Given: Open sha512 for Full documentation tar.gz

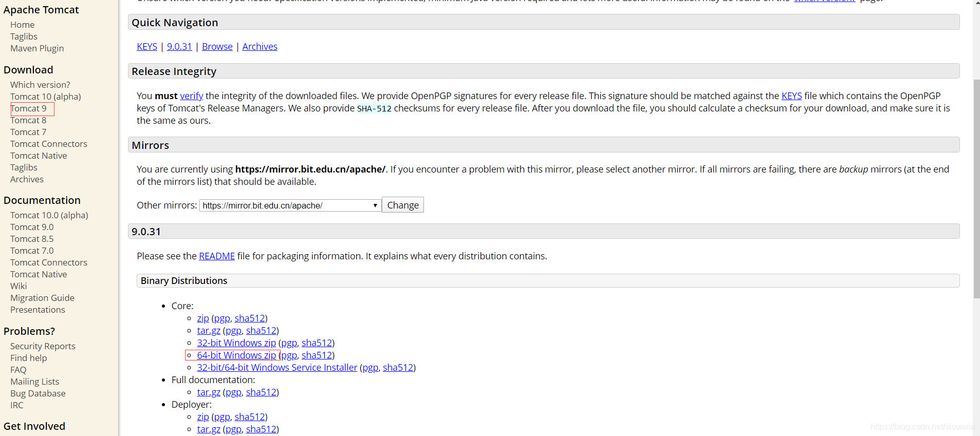Looking at the screenshot, I should click(x=261, y=392).
